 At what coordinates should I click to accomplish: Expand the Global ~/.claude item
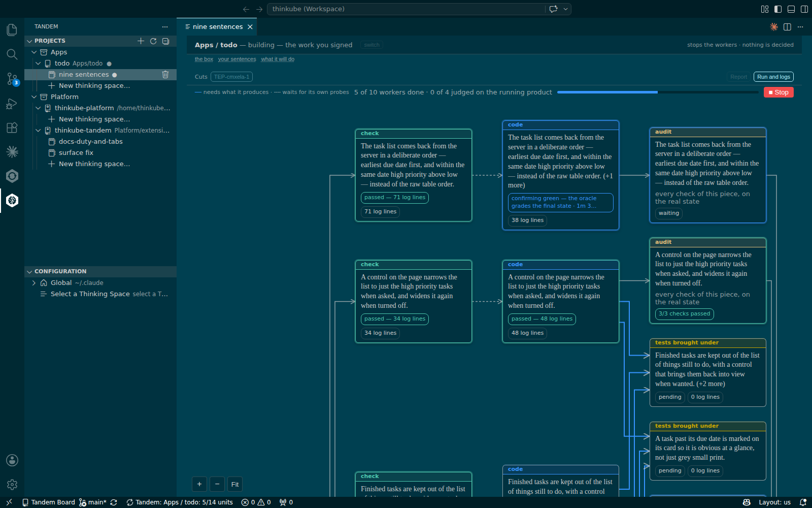tap(34, 283)
